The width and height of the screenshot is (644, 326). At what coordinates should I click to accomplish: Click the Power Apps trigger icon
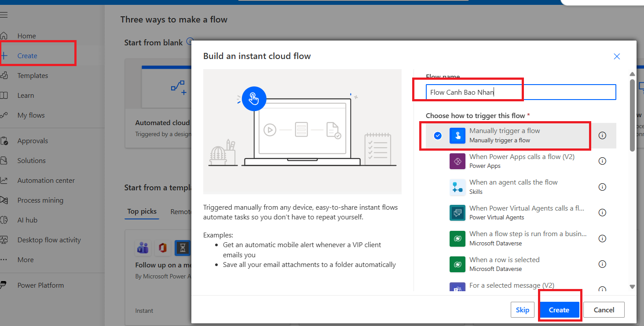pos(457,161)
